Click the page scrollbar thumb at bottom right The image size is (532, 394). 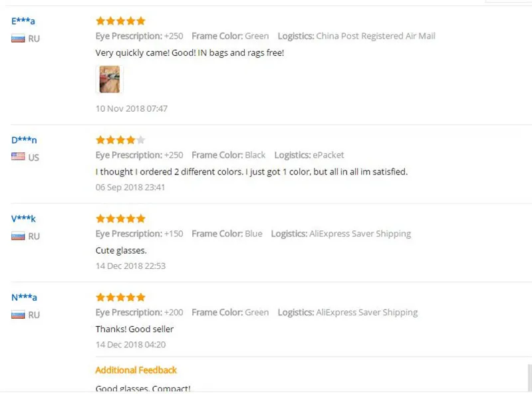point(529,378)
